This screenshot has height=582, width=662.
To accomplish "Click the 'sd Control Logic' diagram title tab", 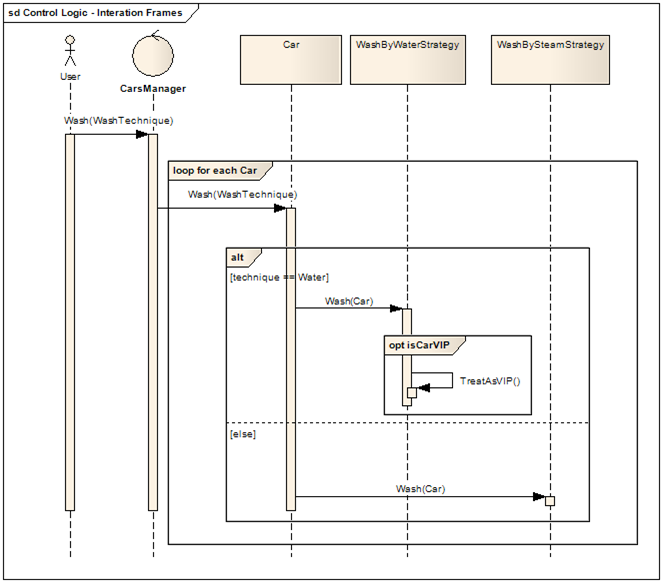I will [x=95, y=13].
